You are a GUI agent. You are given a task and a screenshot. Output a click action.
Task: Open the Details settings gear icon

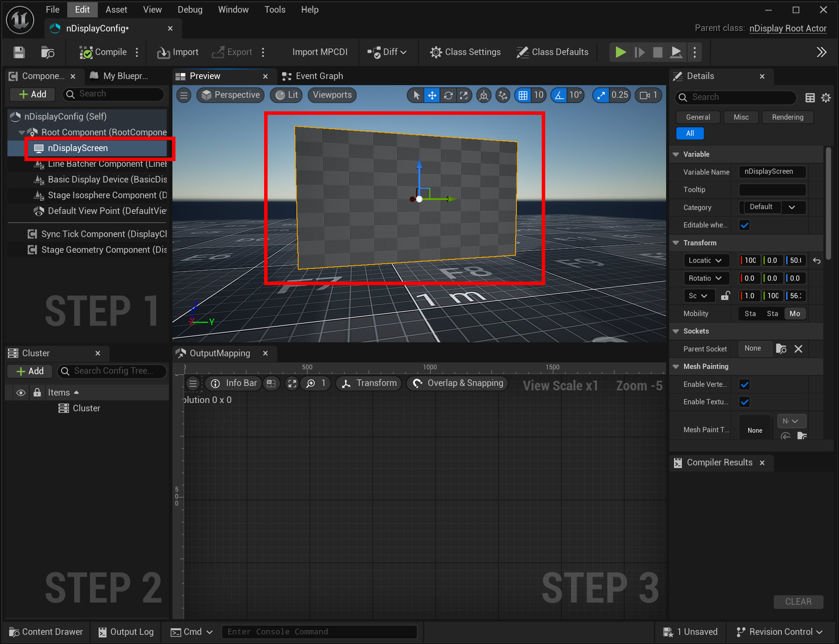click(826, 97)
